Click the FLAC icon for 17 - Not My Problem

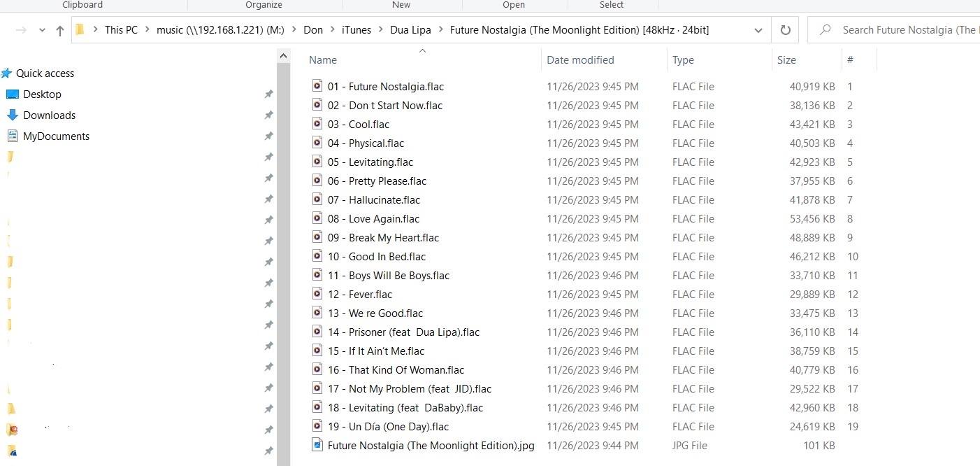317,388
